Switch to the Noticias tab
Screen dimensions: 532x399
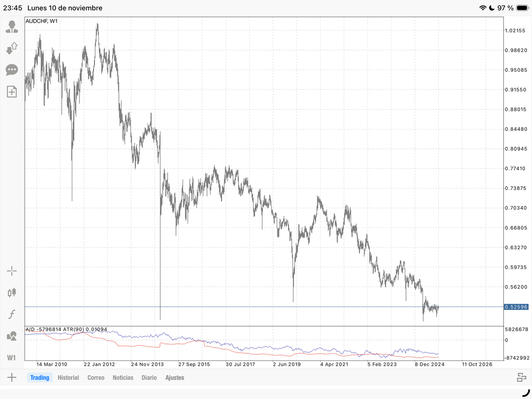click(x=123, y=377)
